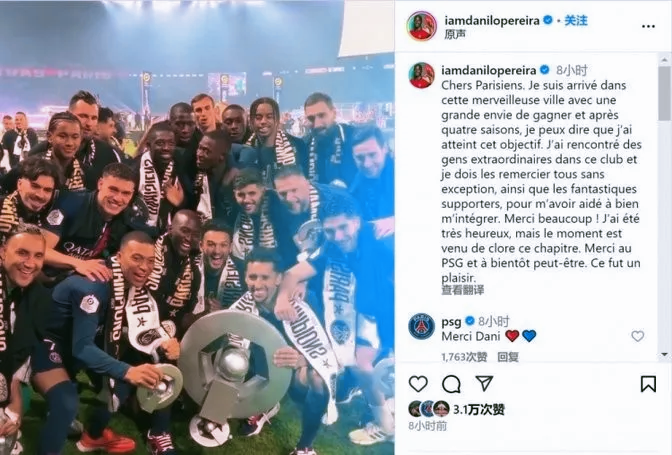Viewport: 672px width, 455px height.
Task: Open psg account logo avatar
Action: coord(421,326)
